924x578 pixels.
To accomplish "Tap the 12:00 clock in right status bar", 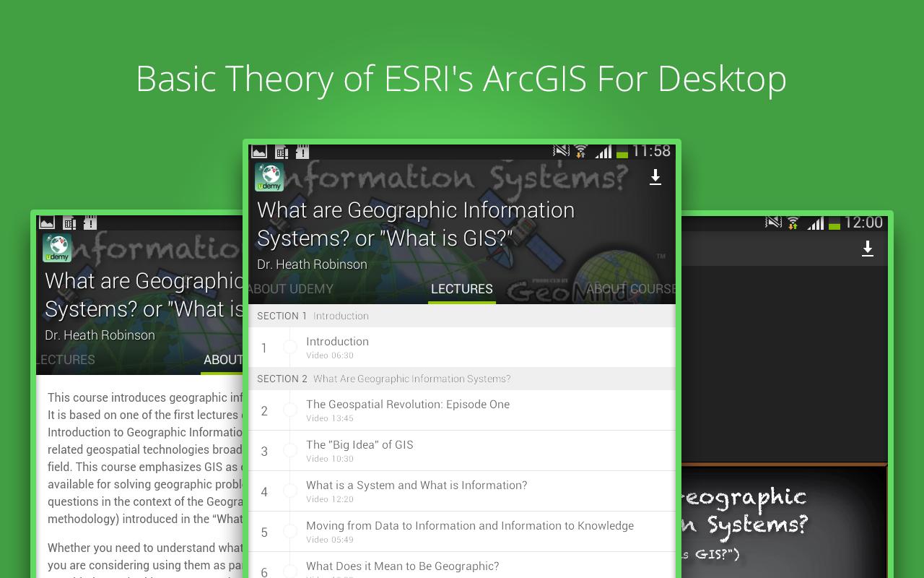I will pos(863,223).
